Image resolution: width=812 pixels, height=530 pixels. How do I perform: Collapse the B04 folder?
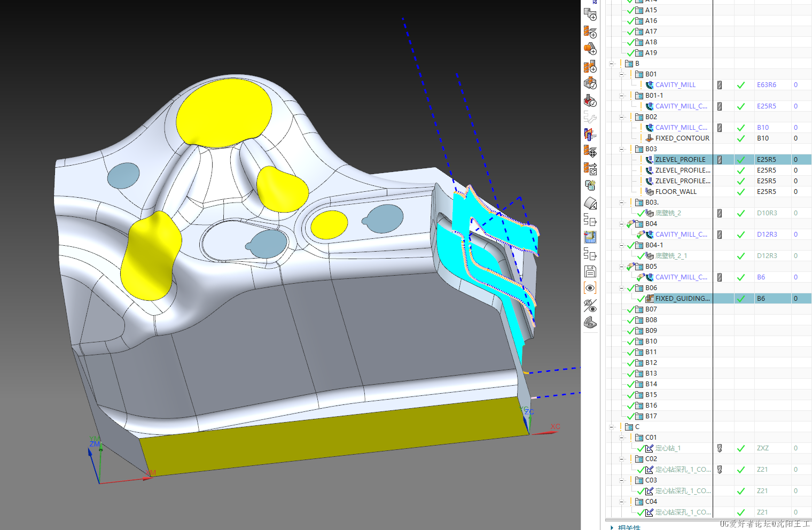(622, 224)
